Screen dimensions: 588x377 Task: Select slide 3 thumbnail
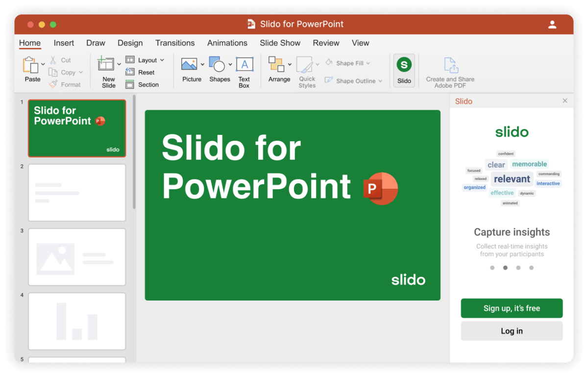coord(77,257)
